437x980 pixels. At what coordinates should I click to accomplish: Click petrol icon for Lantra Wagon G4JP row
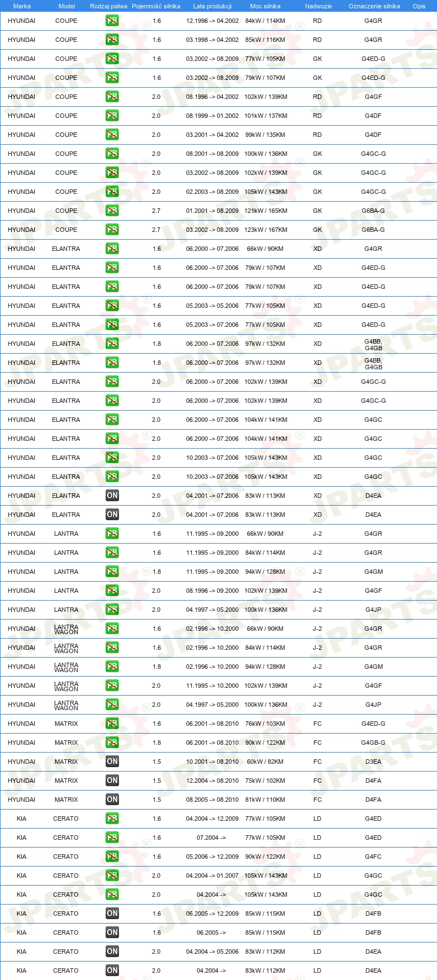coord(112,705)
